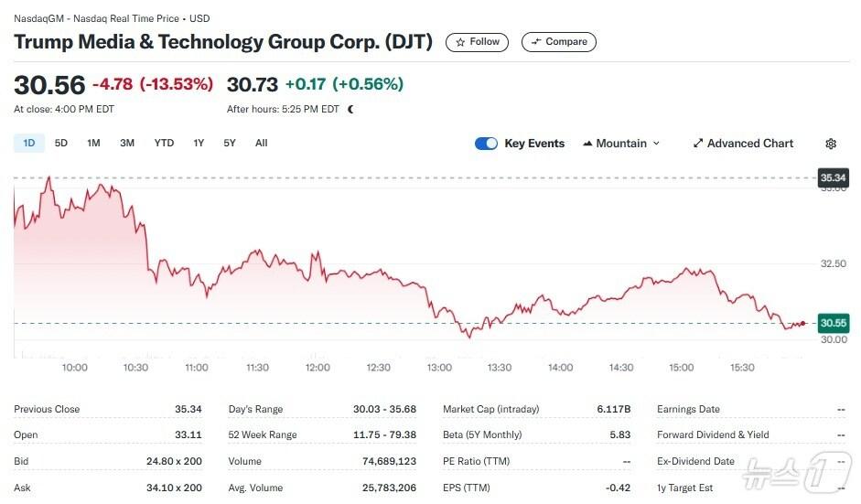Click the after-hours moon icon
861x504 pixels.
[x=350, y=110]
